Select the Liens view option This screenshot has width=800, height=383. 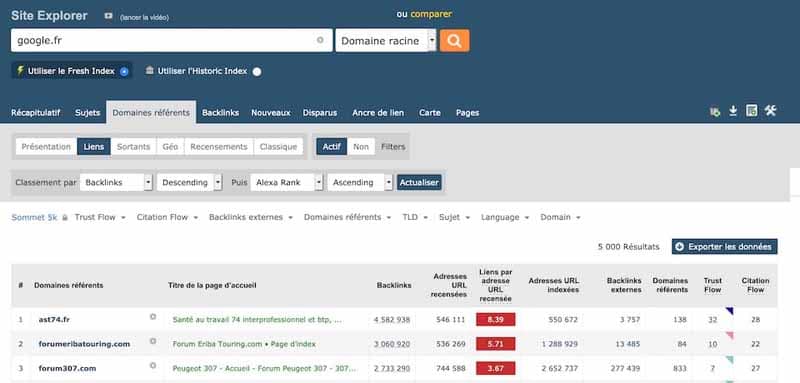tap(94, 146)
